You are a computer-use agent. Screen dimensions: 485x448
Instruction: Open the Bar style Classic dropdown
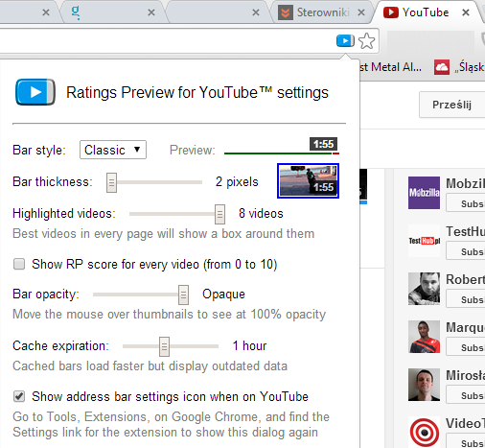(113, 150)
